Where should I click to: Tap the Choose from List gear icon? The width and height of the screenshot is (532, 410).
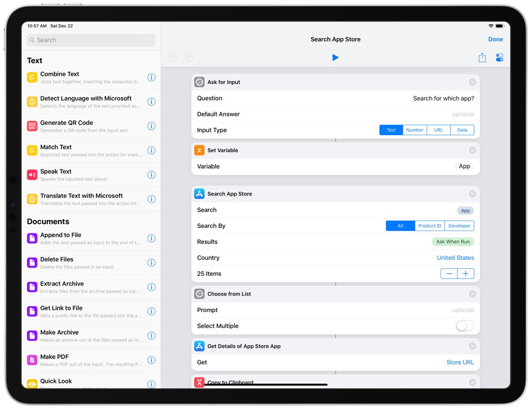199,294
